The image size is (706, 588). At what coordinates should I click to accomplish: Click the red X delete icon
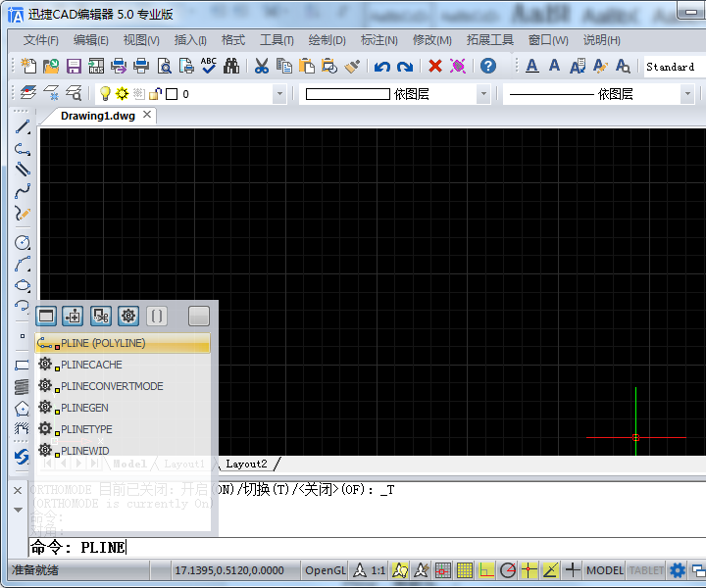click(x=435, y=66)
